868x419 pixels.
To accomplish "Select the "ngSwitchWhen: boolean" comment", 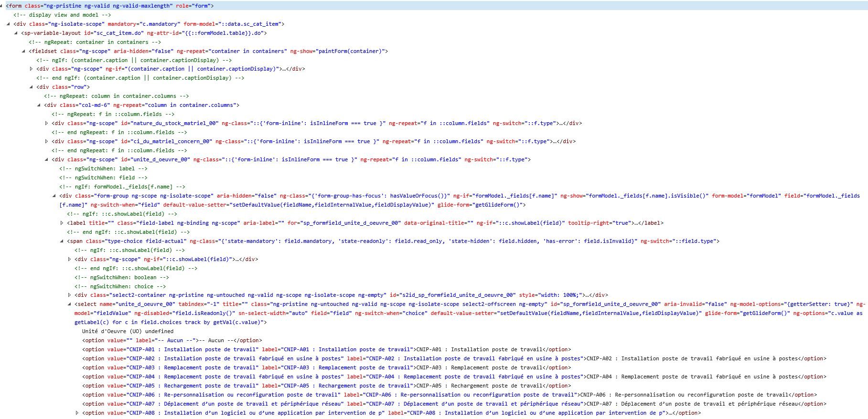I will click(122, 277).
